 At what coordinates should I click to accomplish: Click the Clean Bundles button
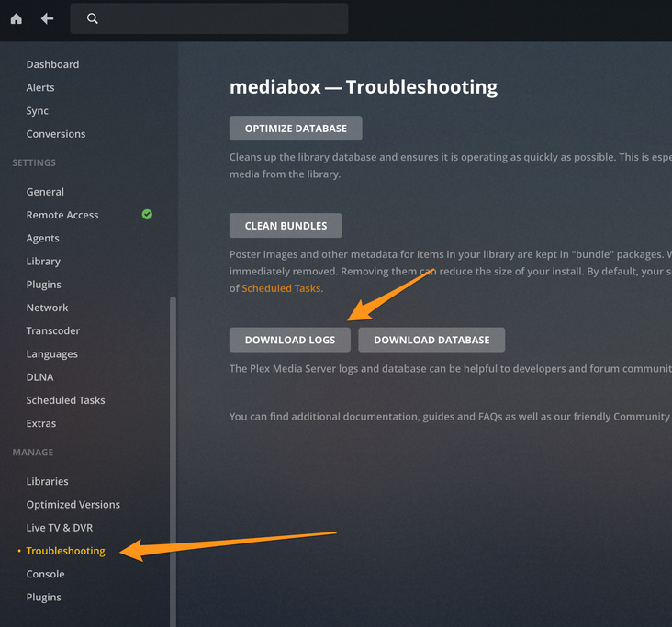[x=286, y=226]
